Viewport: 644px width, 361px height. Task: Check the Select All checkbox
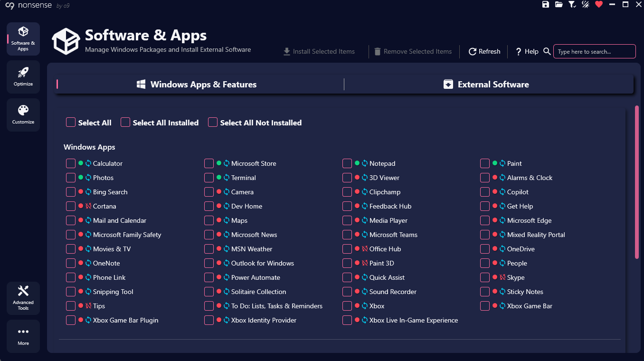70,122
